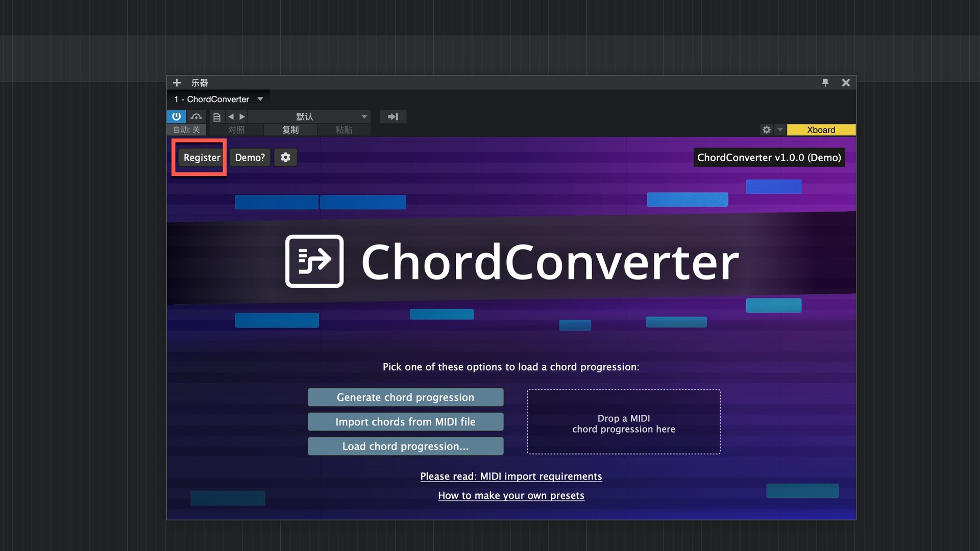The height and width of the screenshot is (551, 980).
Task: Pin the instrument window
Action: tap(825, 83)
